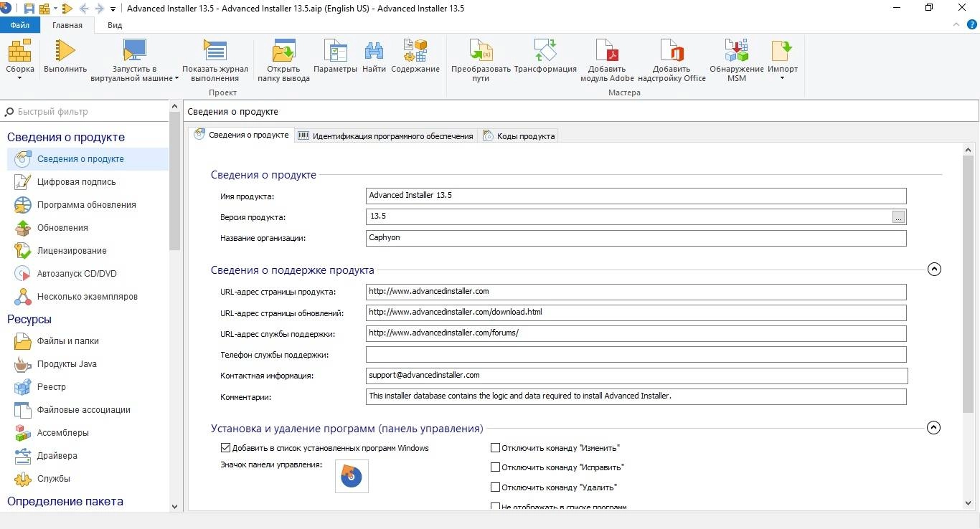
Task: Open Обновления in sidebar
Action: [88, 228]
